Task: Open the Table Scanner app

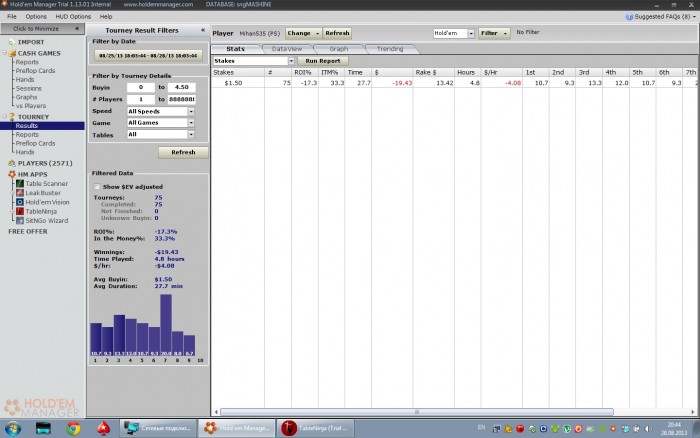Action: pos(46,183)
